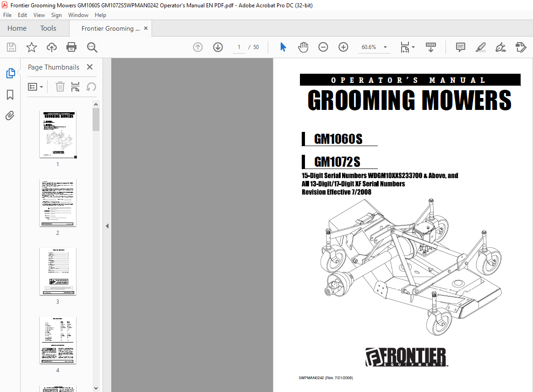Click the GROOMING MOWERS title text
The image size is (533, 392).
(410, 100)
